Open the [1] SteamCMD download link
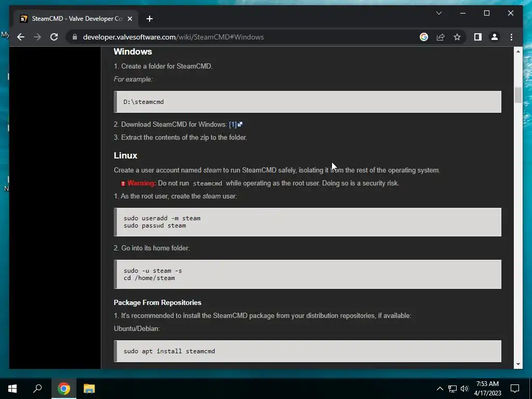 [233, 125]
